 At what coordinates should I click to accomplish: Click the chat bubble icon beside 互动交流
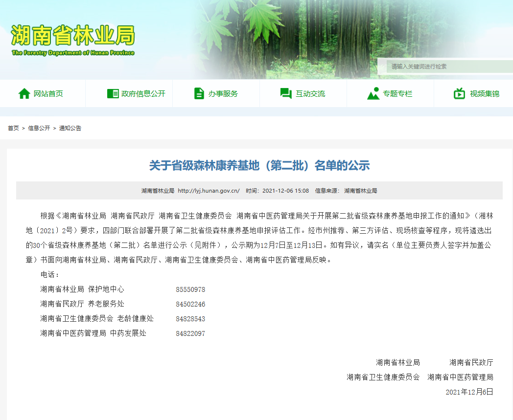click(x=286, y=93)
